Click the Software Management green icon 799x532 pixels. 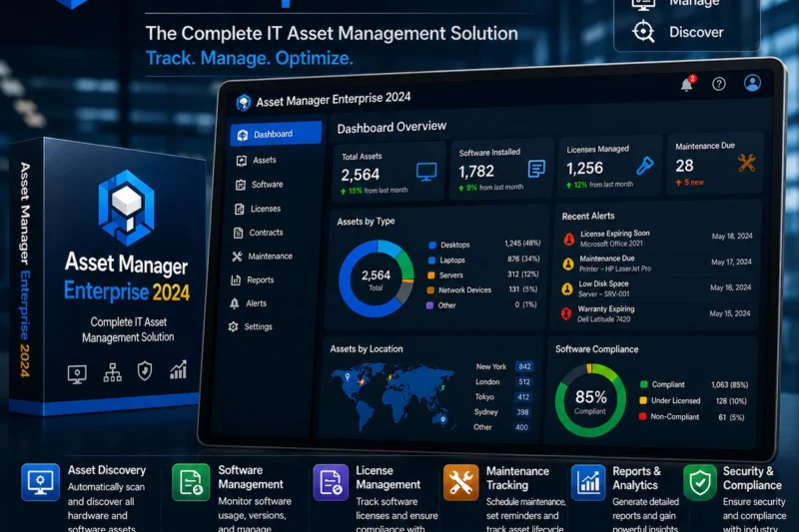pyautogui.click(x=191, y=482)
